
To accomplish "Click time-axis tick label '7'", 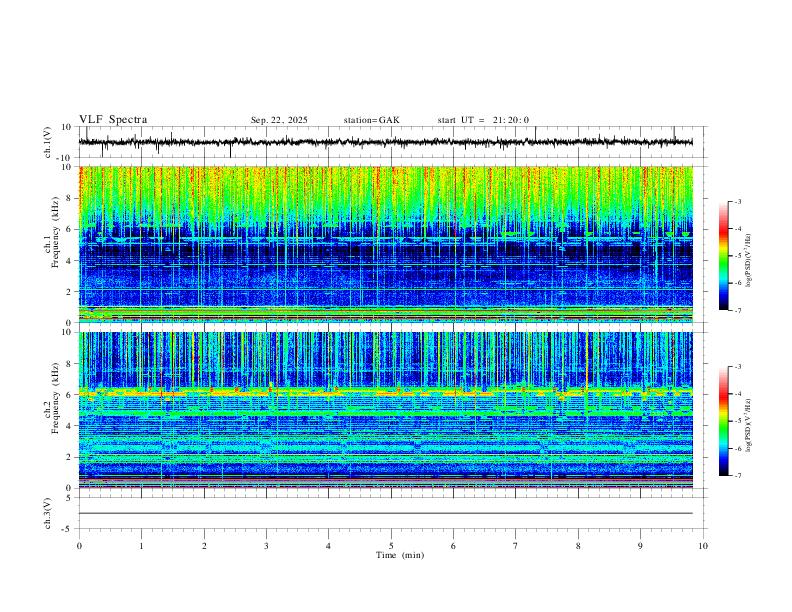I will pos(516,546).
